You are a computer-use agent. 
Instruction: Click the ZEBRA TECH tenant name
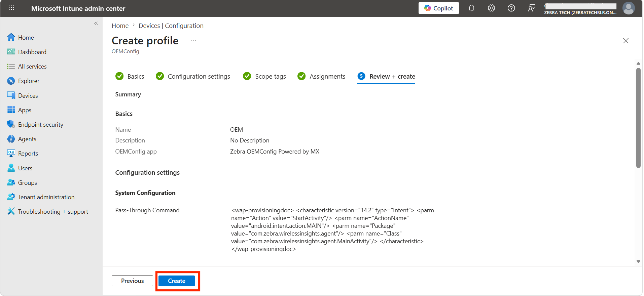coord(580,13)
